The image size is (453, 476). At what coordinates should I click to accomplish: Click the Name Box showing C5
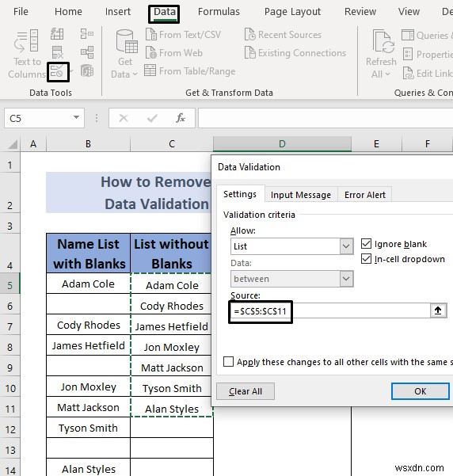(x=39, y=118)
